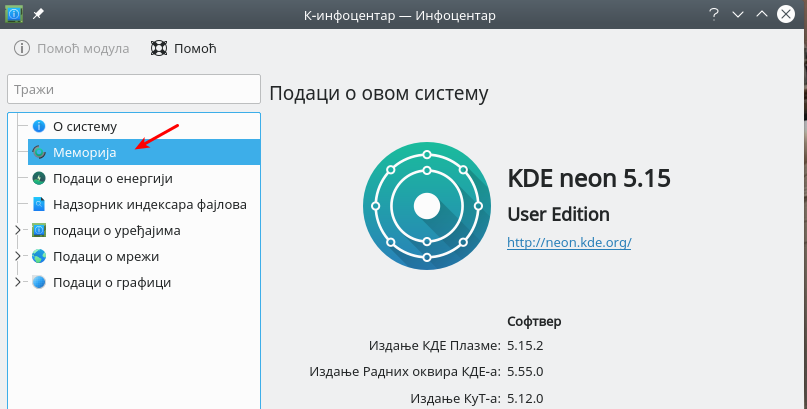This screenshot has height=409, width=807.
Task: Click the Меморија gauge icon
Action: click(39, 152)
